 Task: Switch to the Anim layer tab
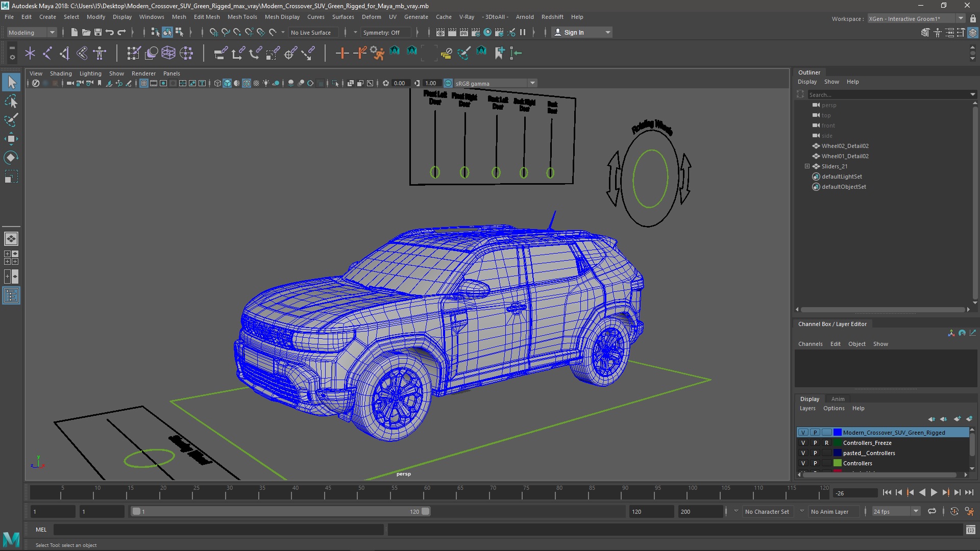[838, 399]
